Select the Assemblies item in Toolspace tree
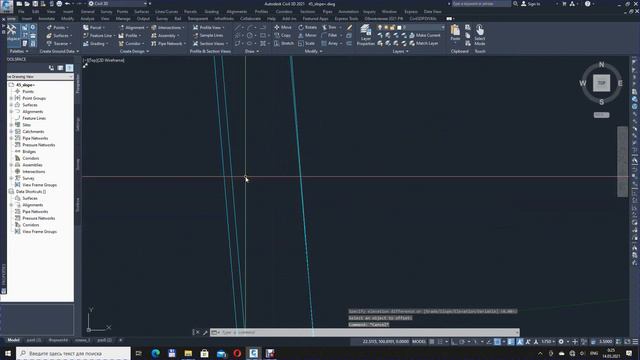The height and width of the screenshot is (360, 640). click(x=32, y=165)
